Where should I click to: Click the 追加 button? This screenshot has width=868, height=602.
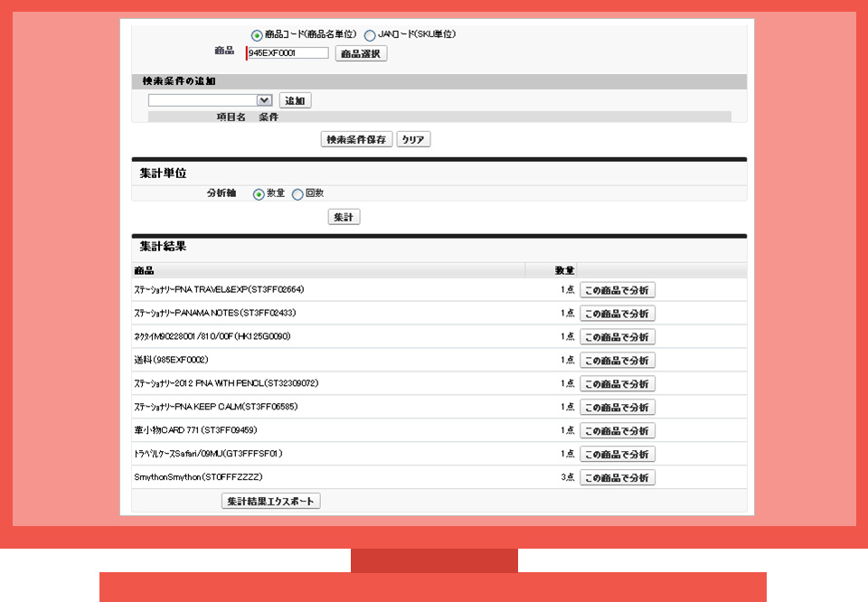point(295,100)
